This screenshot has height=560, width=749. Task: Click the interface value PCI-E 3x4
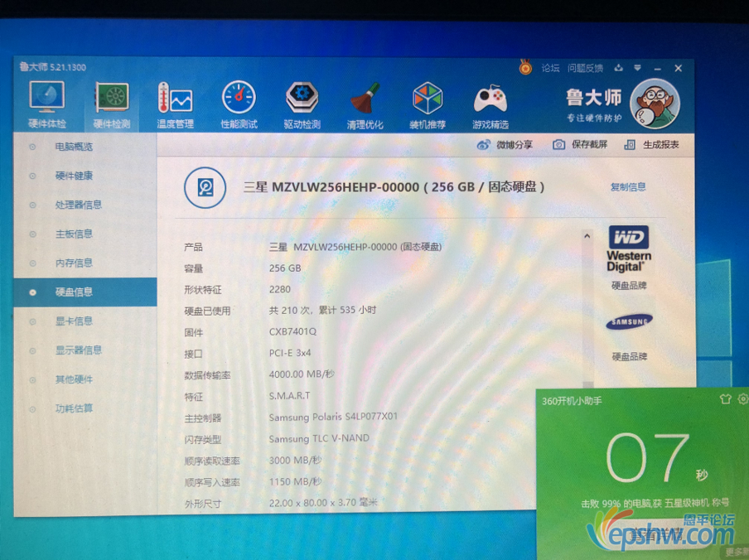290,353
